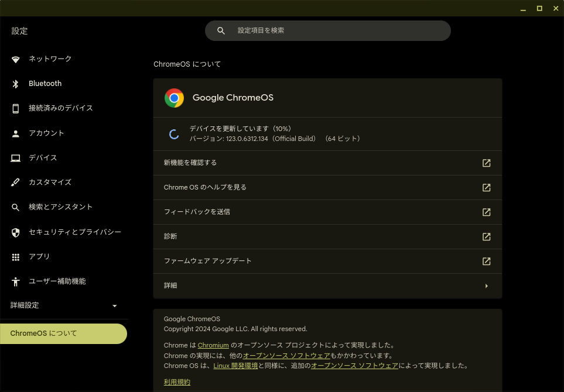The height and width of the screenshot is (392, 564).
Task: Focus the 設定項目を検索 search field
Action: click(327, 30)
